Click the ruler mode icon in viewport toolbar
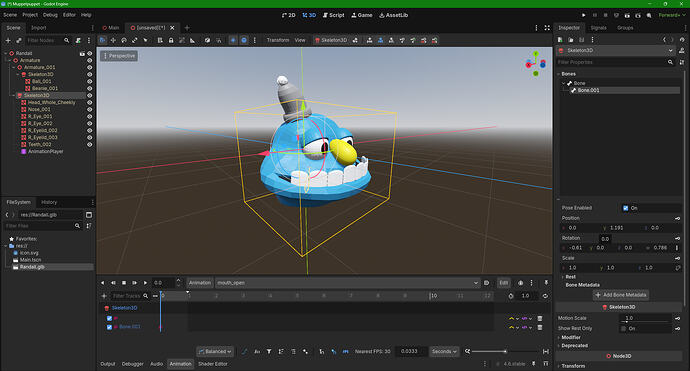The image size is (690, 371). tap(192, 40)
